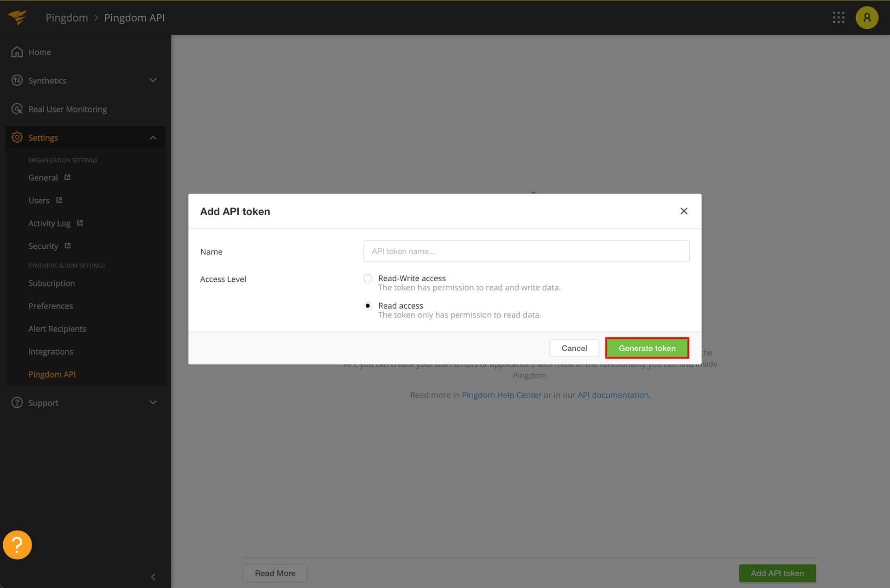Screen dimensions: 890x588
Task: Close the Add API token dialog
Action: [x=684, y=211]
